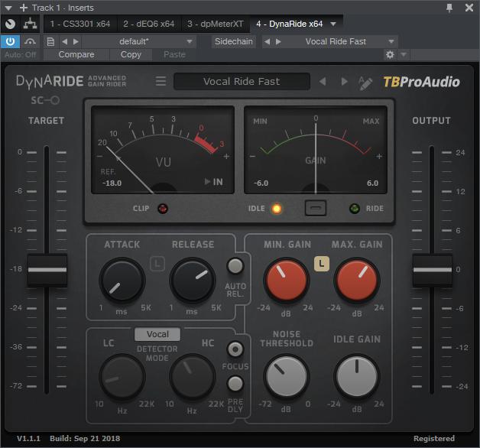The width and height of the screenshot is (480, 448).
Task: Toggle the PRE DLY button
Action: pos(235,383)
